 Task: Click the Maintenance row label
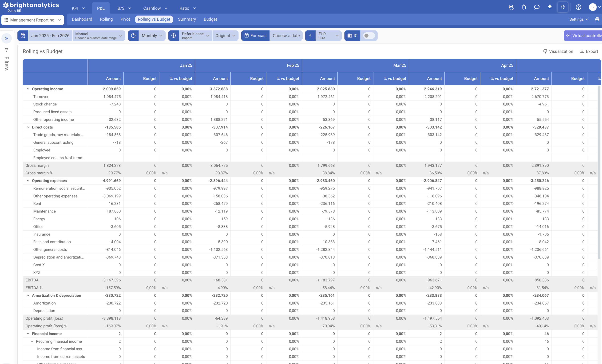(x=44, y=211)
